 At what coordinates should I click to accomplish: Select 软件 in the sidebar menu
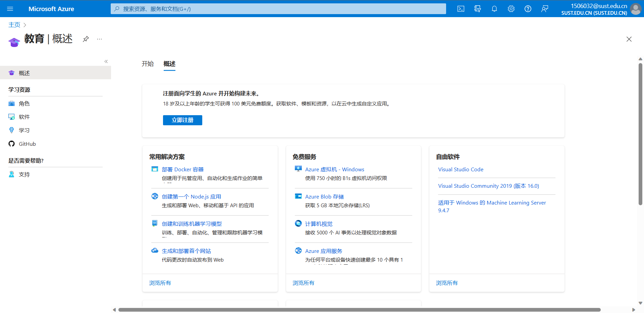pos(24,117)
